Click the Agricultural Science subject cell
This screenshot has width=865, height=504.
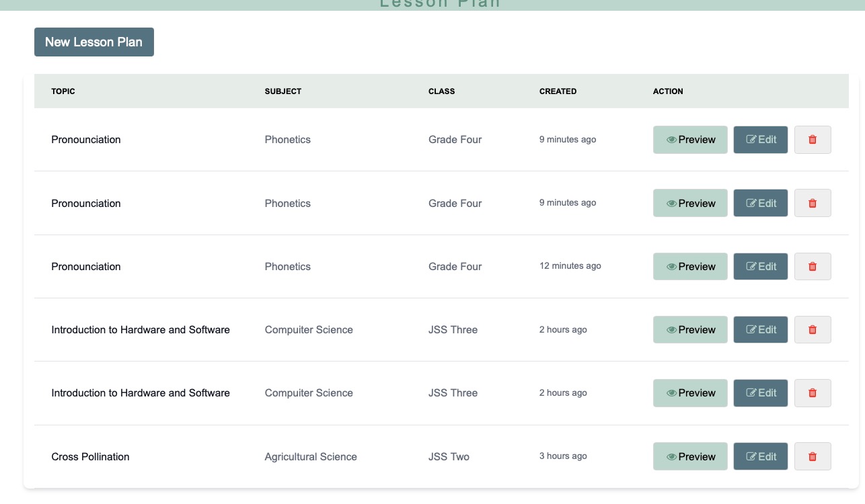(311, 457)
